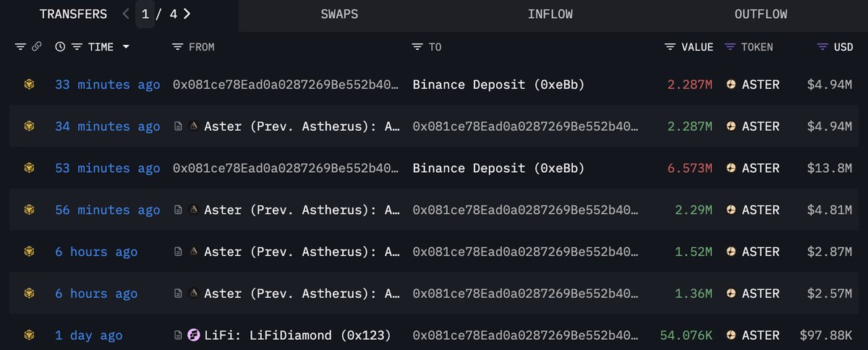The image size is (868, 350).
Task: Click Aster logo icon in 34 minutes ago row
Action: pyautogui.click(x=193, y=127)
